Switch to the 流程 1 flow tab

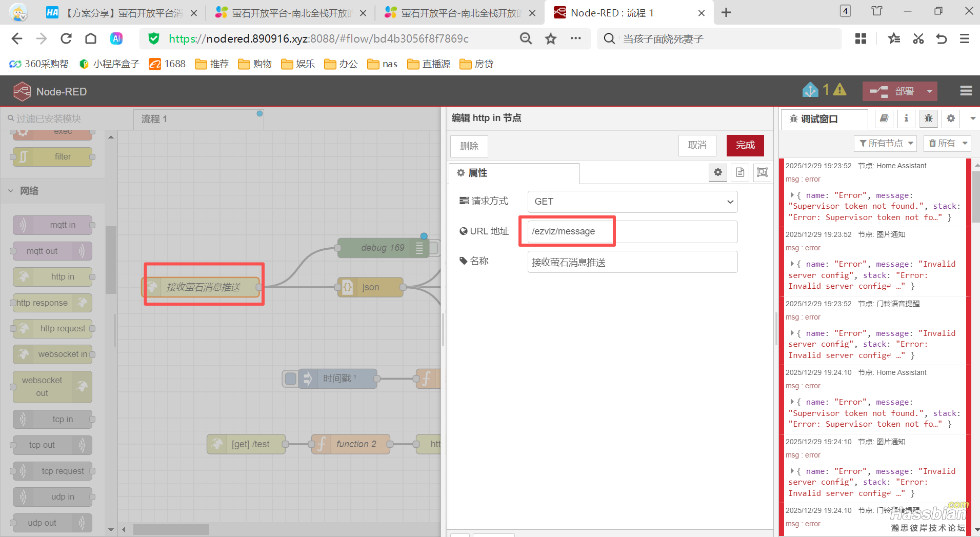point(153,118)
